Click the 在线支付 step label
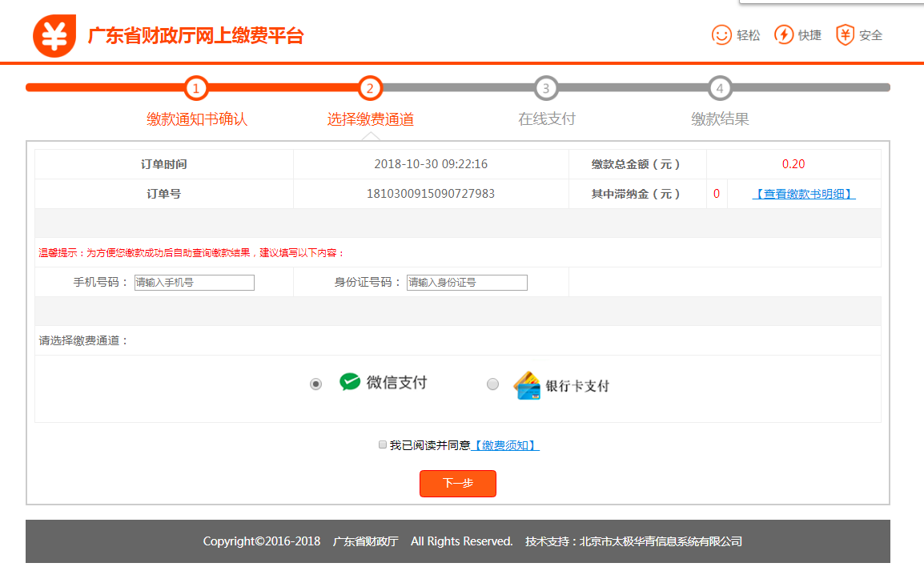The height and width of the screenshot is (575, 924). [x=548, y=118]
